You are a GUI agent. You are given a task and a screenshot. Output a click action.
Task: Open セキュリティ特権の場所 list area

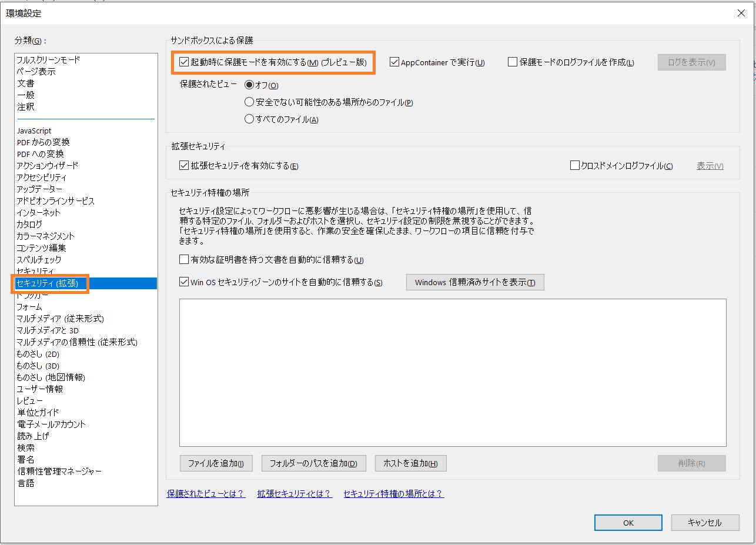(x=453, y=372)
